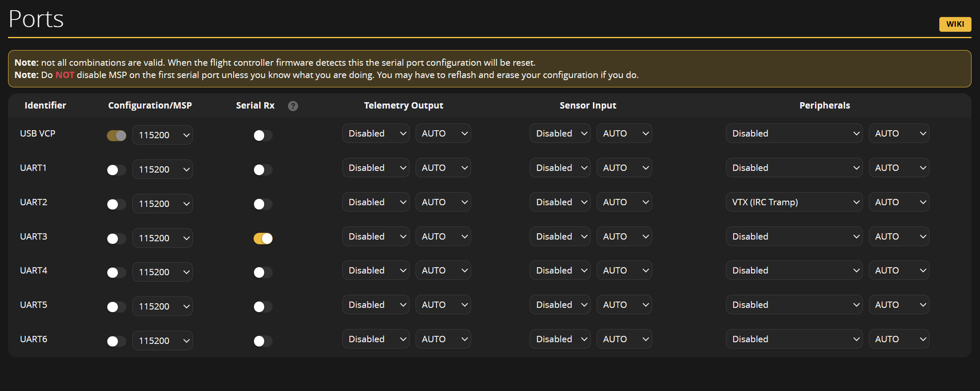980x391 pixels.
Task: Expand USB VCP MSP baud rate dropdown
Action: (162, 135)
